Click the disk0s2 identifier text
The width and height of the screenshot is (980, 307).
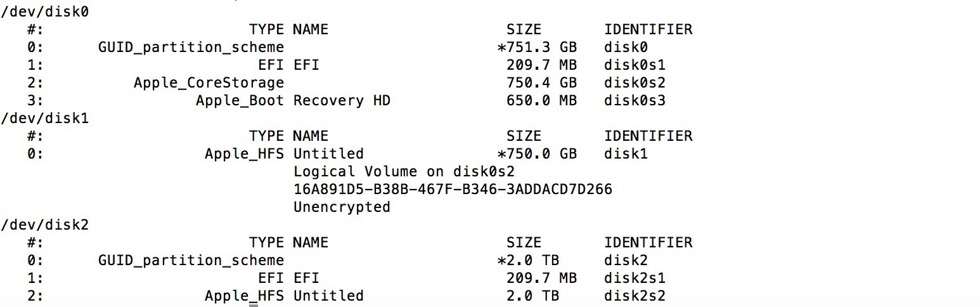coord(635,82)
